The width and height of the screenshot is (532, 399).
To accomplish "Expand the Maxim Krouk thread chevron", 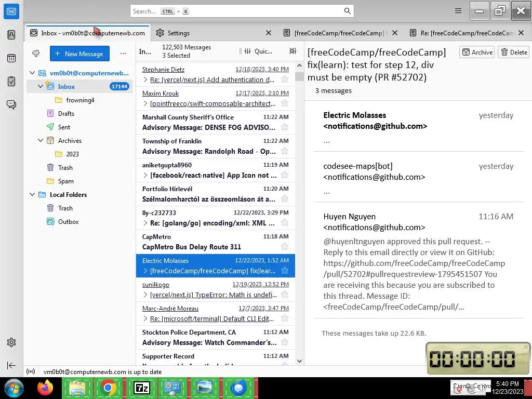I will tap(145, 103).
